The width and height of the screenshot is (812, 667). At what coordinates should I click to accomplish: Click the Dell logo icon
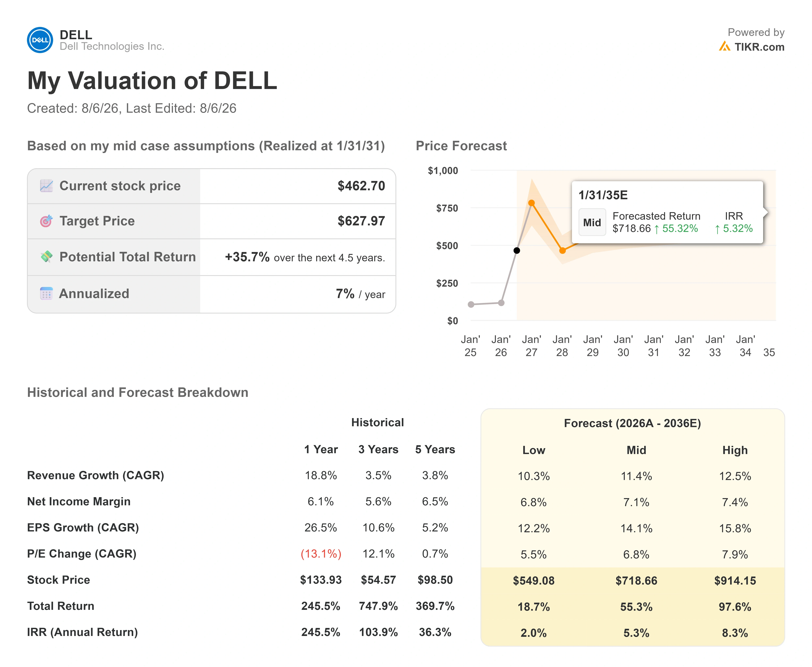click(40, 40)
